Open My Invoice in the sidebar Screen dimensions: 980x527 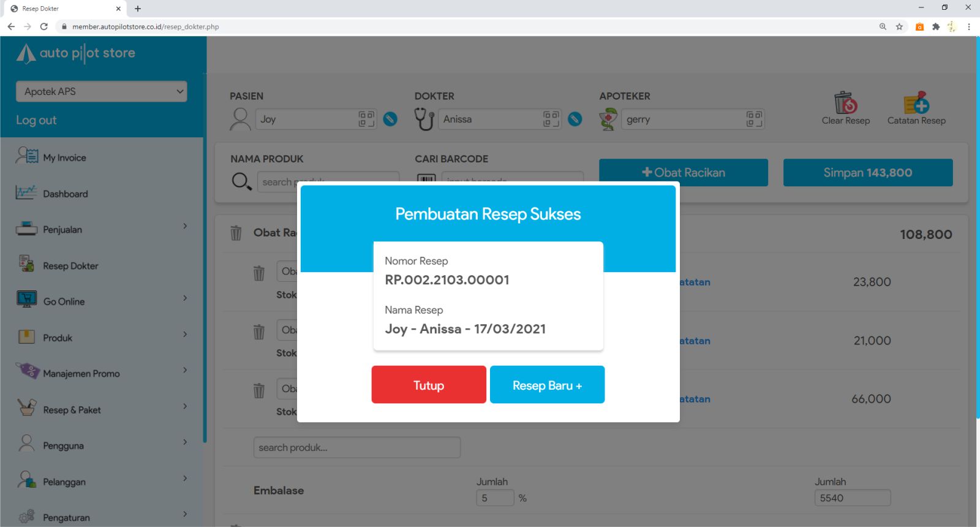(64, 157)
